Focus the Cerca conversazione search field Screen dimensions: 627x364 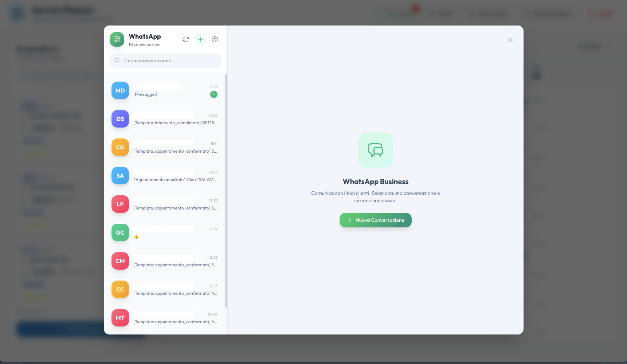pyautogui.click(x=165, y=60)
